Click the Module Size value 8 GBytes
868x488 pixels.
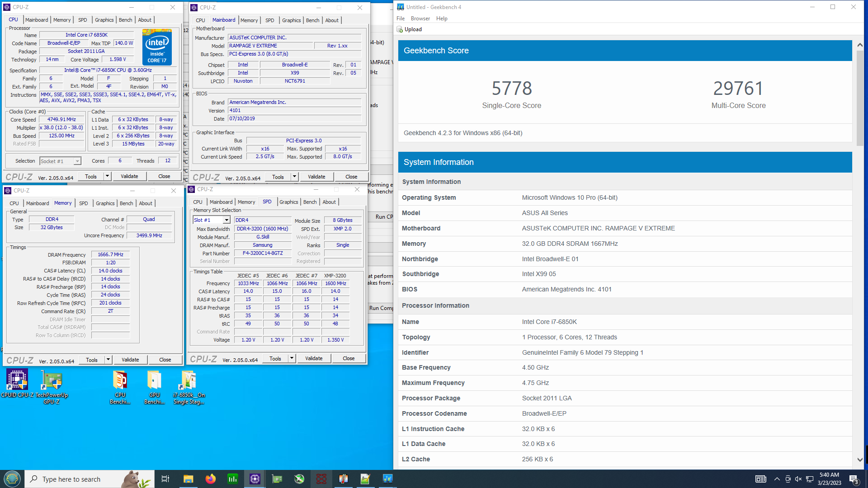click(x=343, y=221)
